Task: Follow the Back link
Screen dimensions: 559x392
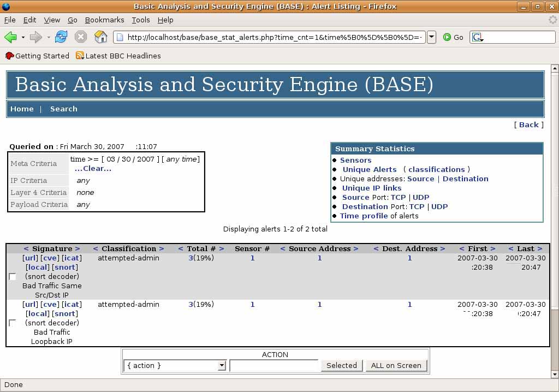Action: click(528, 124)
